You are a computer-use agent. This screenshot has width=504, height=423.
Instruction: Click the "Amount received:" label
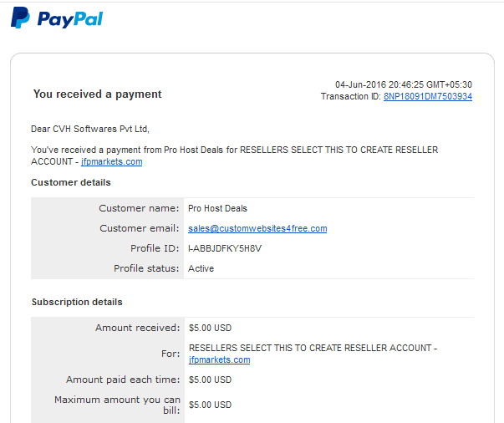pos(137,328)
